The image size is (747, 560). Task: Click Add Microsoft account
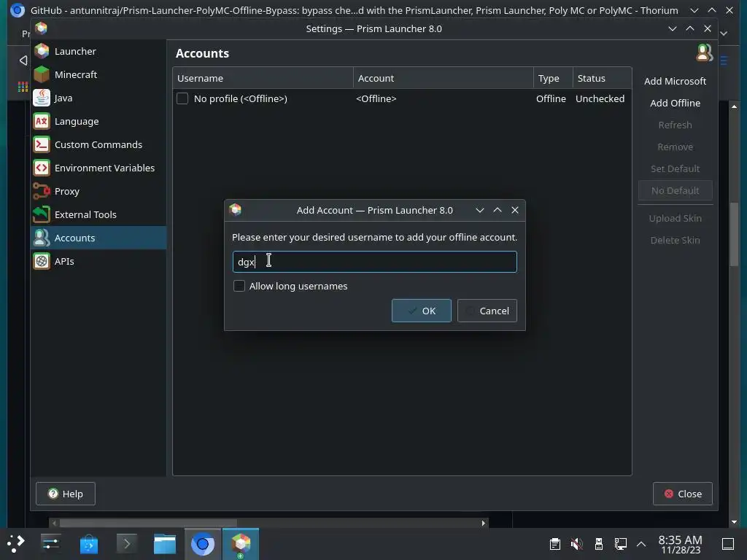point(675,81)
